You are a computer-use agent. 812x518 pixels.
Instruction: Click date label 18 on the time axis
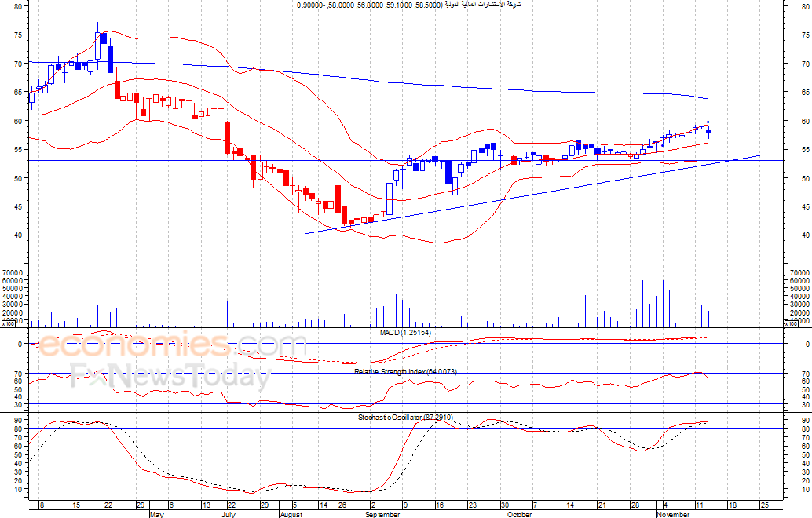[732, 505]
